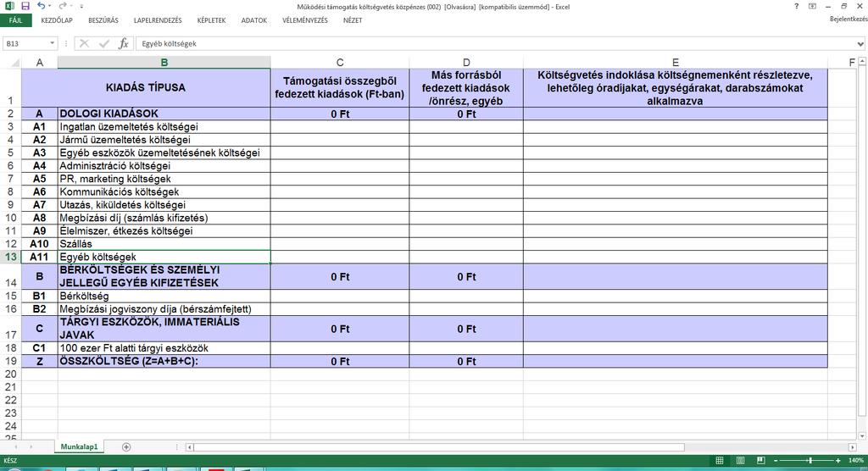
Task: Select column B header
Action: pyautogui.click(x=164, y=63)
